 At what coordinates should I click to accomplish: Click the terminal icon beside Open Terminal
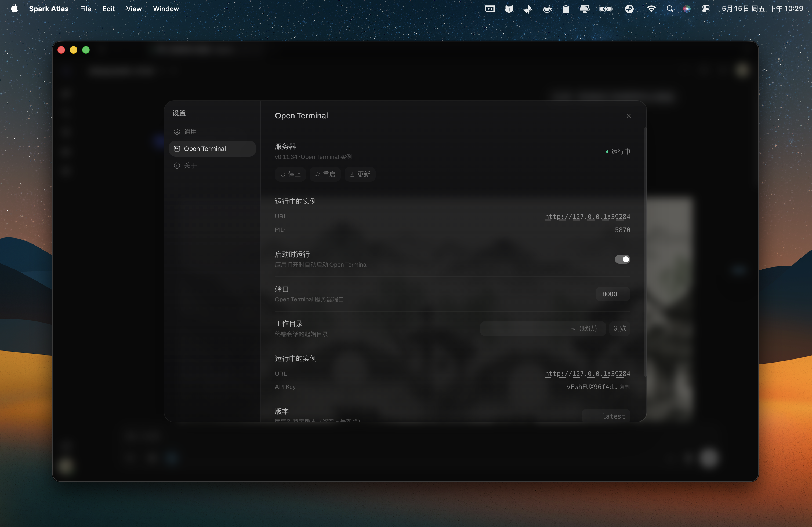point(177,149)
